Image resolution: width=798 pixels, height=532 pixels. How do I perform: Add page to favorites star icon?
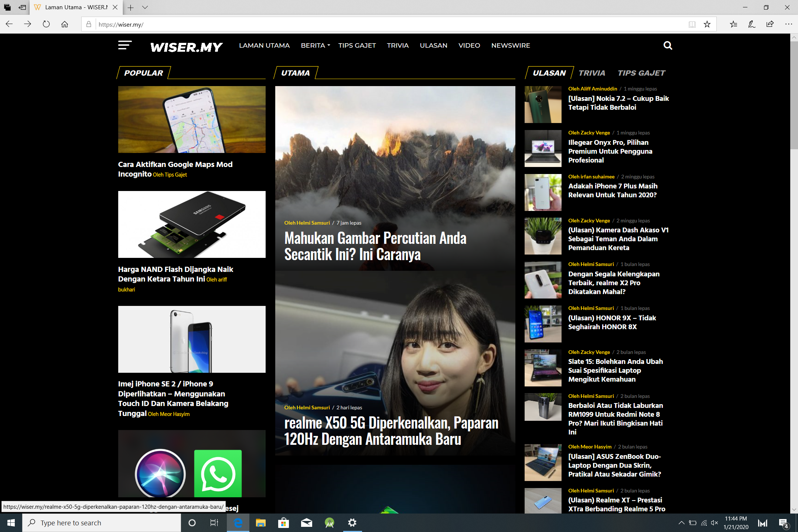pos(707,24)
